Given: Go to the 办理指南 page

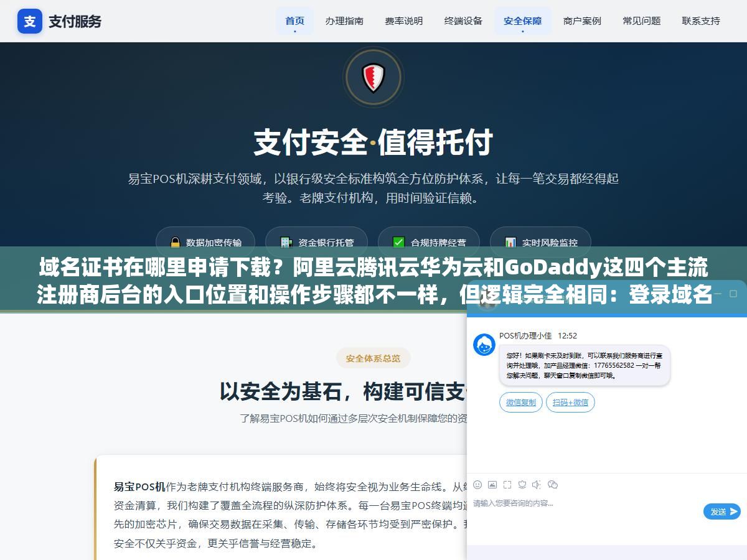Looking at the screenshot, I should coord(344,21).
